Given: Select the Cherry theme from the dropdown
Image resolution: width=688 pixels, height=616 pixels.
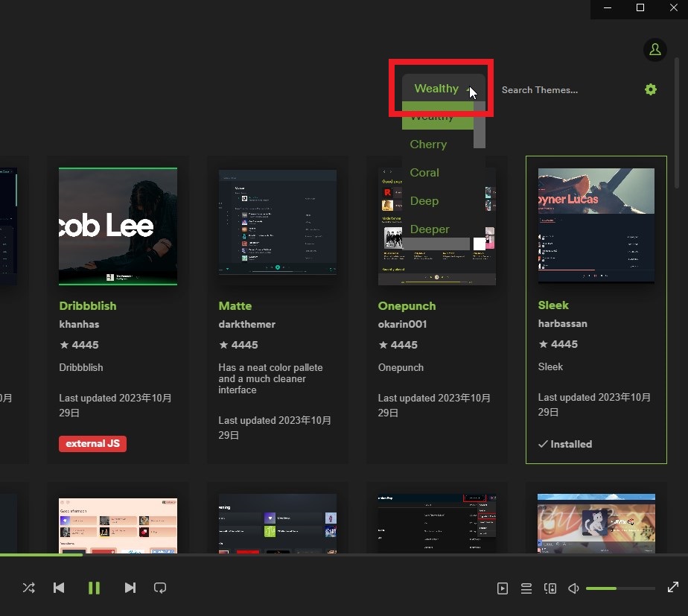Looking at the screenshot, I should click(428, 144).
